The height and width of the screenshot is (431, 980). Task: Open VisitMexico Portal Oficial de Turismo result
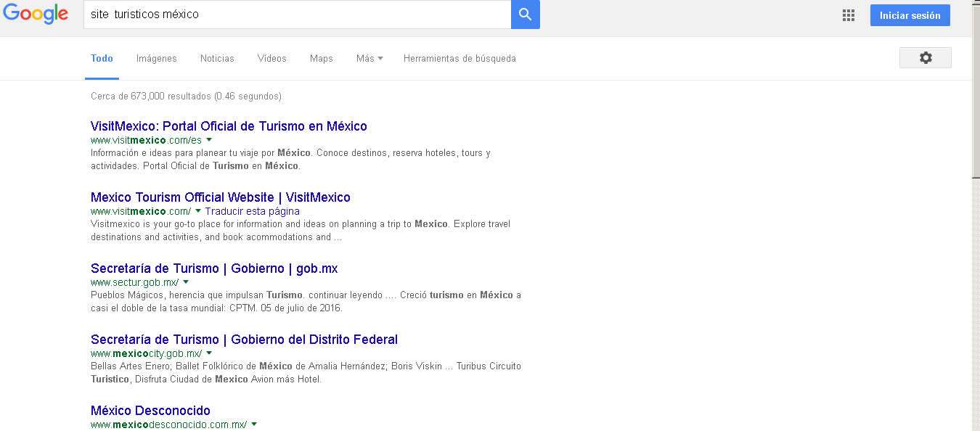[229, 126]
